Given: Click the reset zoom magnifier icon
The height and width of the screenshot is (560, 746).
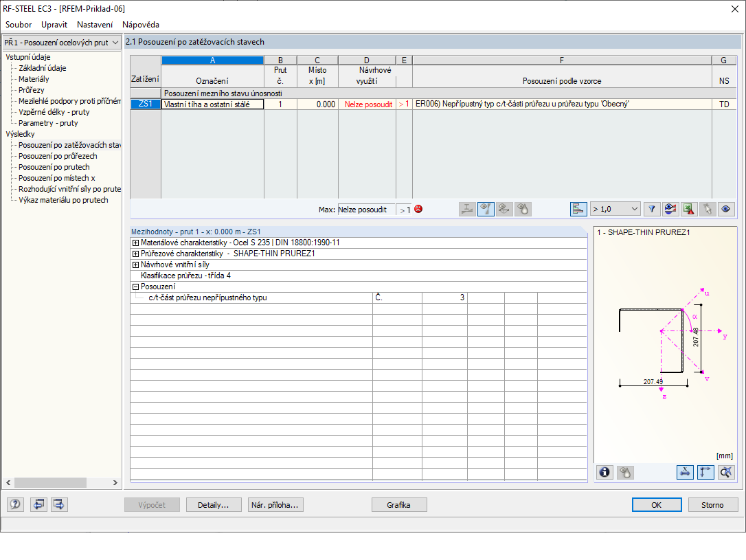Looking at the screenshot, I should pyautogui.click(x=726, y=472).
